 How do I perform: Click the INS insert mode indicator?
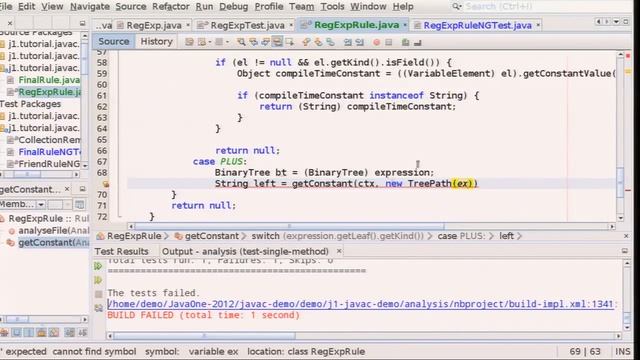tap(622, 351)
